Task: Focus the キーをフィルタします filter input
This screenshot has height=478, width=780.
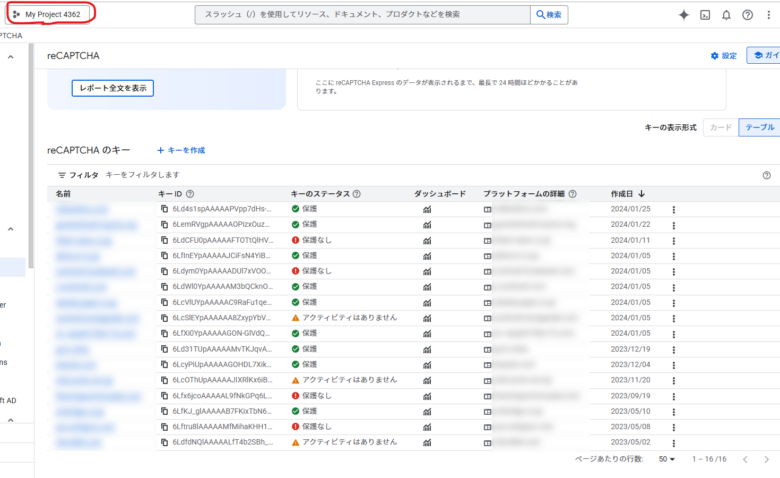Action: tap(142, 175)
